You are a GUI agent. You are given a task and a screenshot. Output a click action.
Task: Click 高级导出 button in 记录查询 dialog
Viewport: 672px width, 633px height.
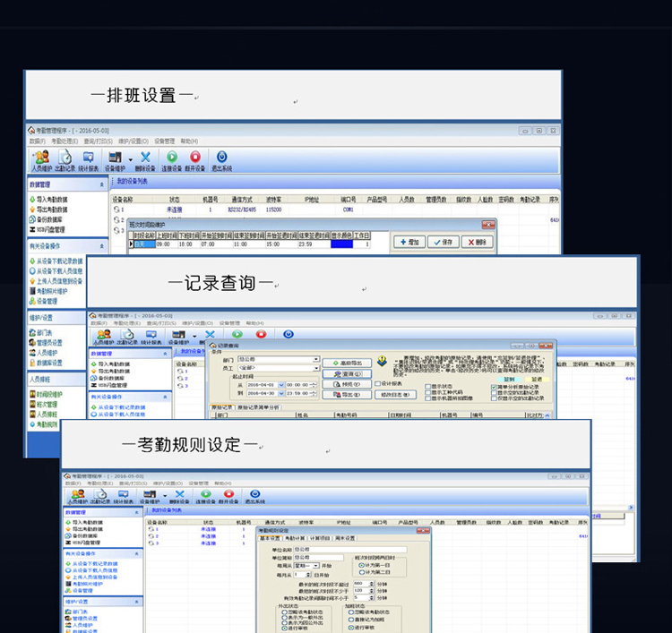[347, 363]
